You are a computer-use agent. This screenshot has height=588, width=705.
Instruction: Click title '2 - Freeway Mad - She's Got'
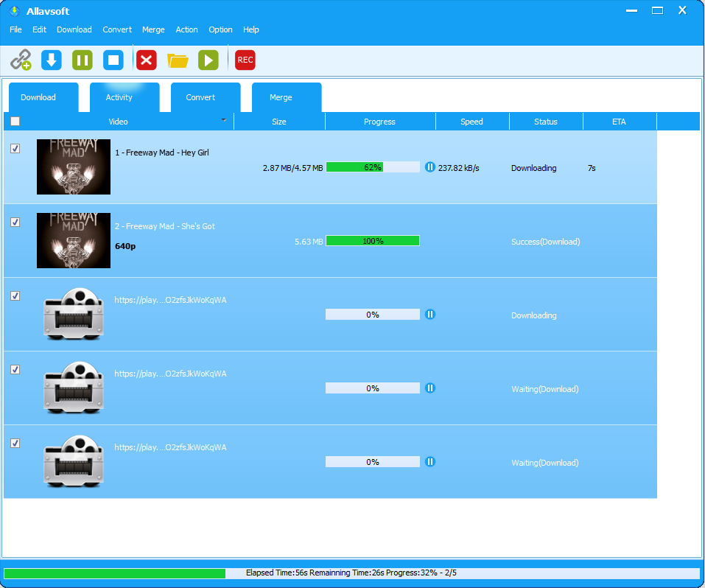[x=165, y=226]
